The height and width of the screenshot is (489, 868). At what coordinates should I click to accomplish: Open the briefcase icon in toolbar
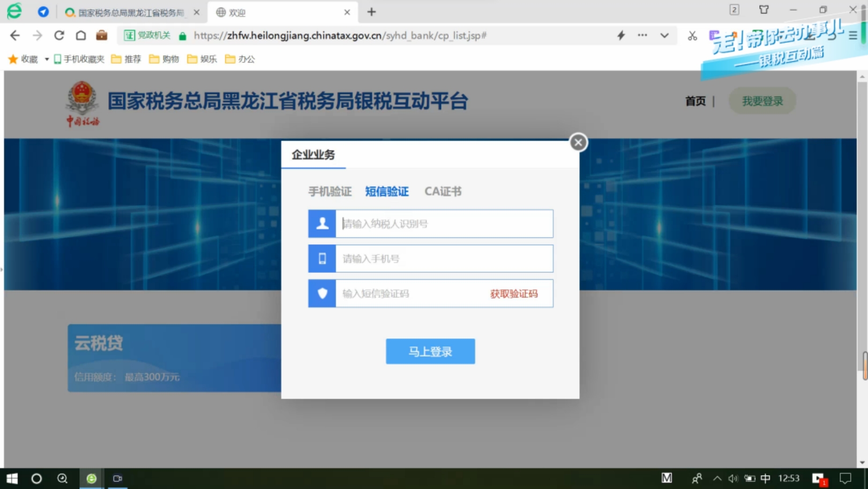coord(102,35)
